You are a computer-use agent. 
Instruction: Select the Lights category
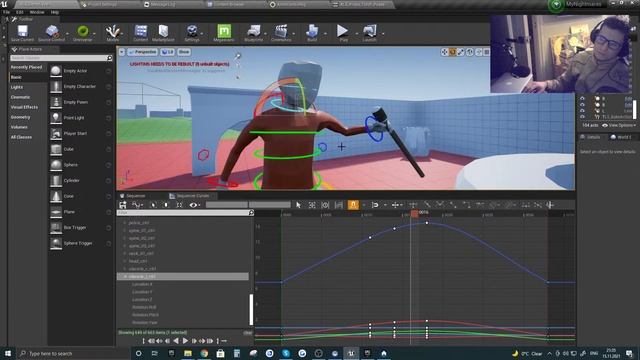[x=17, y=87]
